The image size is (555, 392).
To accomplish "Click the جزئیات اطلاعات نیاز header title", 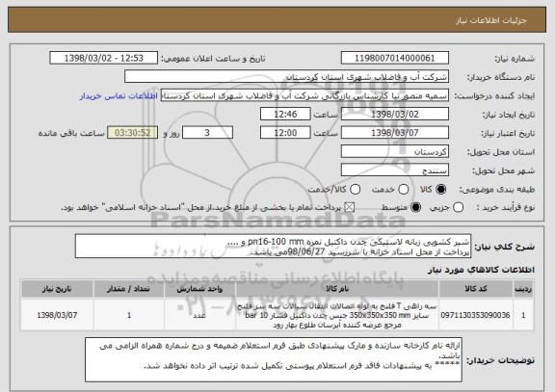I will [x=491, y=20].
